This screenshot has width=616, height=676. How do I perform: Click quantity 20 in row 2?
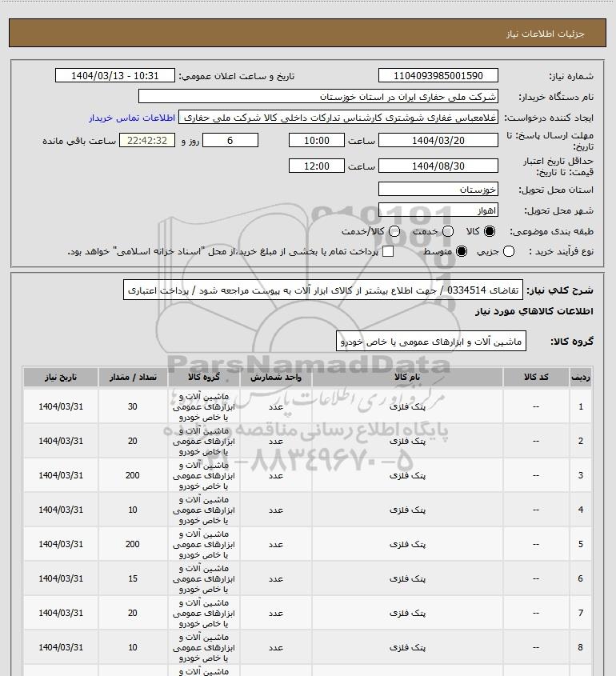point(132,441)
